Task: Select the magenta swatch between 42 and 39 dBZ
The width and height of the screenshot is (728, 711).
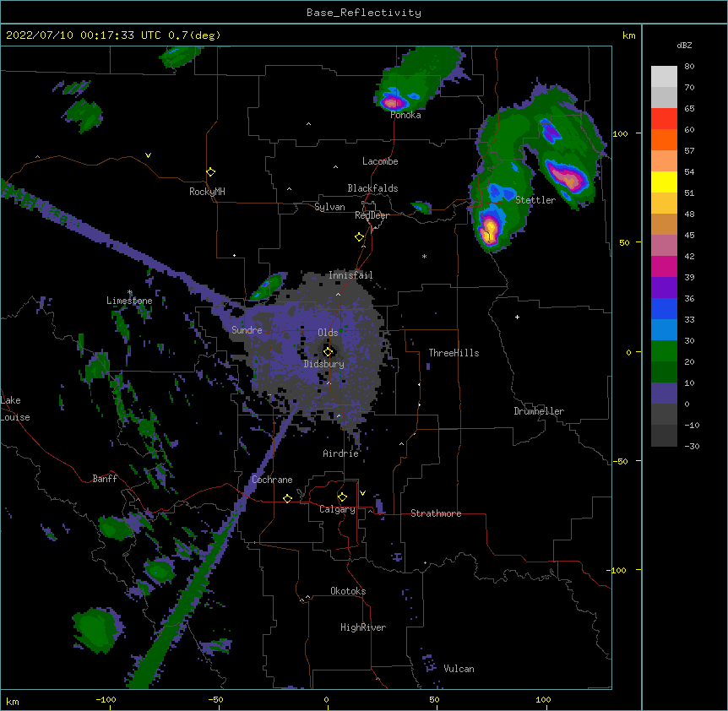Action: click(x=664, y=266)
